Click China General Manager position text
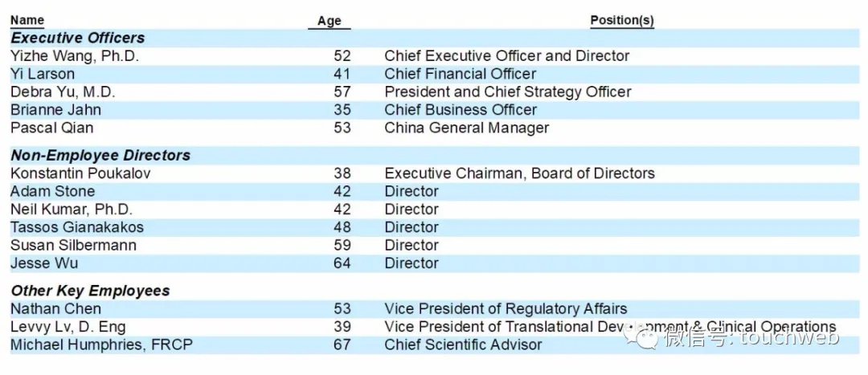The height and width of the screenshot is (375, 868). pos(466,128)
